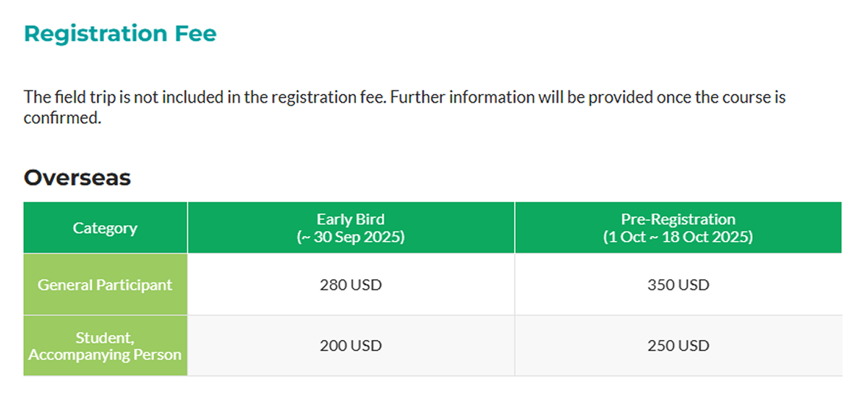Click the Pre-Registration column header
This screenshot has width=868, height=398.
678,228
